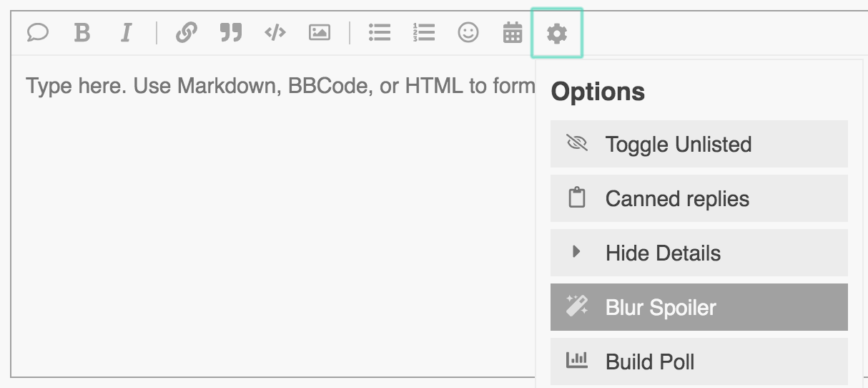Click into the post text area

(x=272, y=215)
